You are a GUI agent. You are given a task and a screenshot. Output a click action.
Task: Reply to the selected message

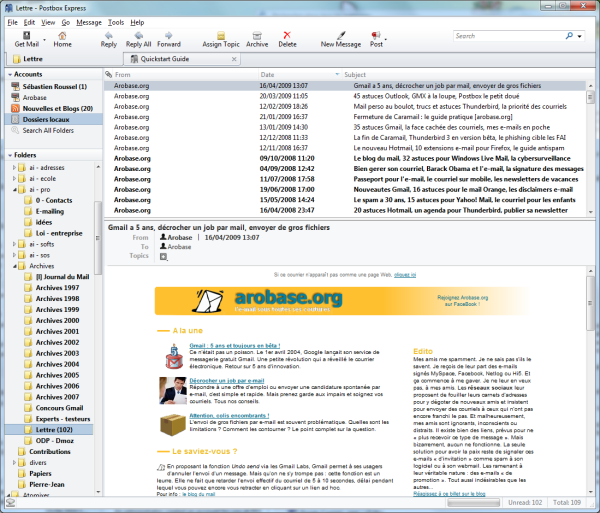pos(109,39)
